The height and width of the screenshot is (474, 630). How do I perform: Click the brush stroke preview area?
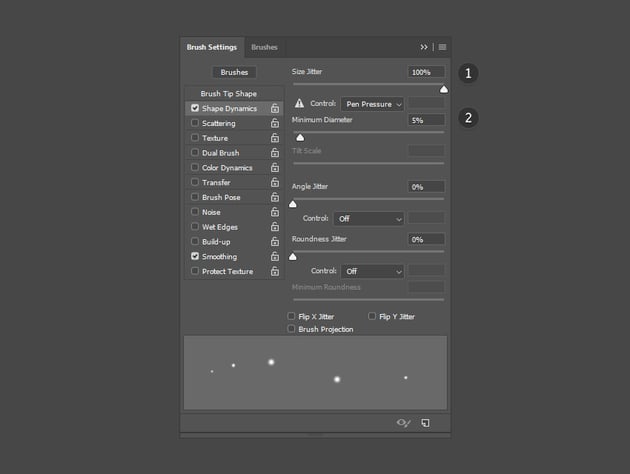point(315,373)
